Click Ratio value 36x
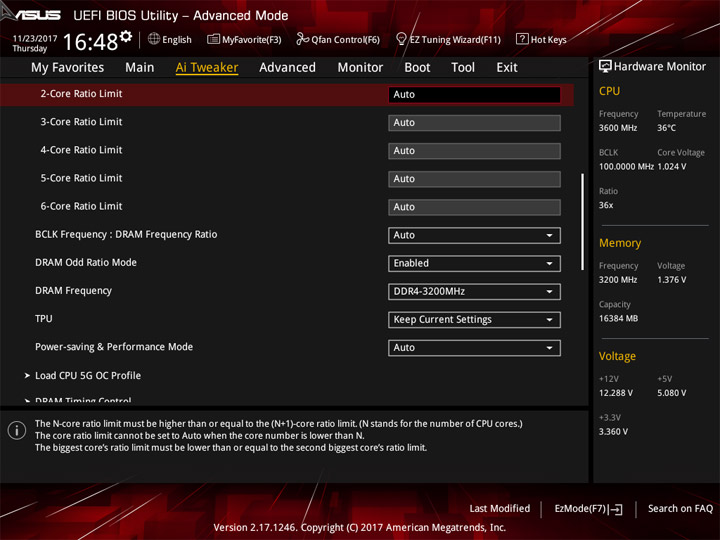Screen dimensions: 720x540 click(x=606, y=205)
